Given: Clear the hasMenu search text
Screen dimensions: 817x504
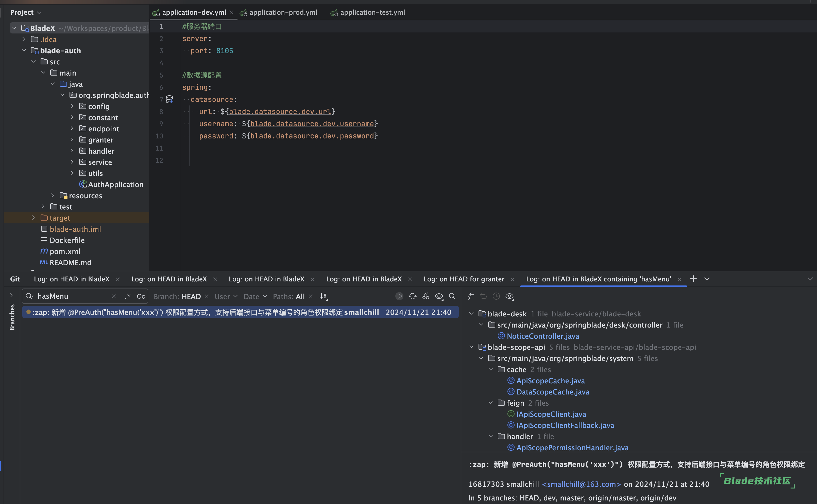Looking at the screenshot, I should click(x=113, y=296).
